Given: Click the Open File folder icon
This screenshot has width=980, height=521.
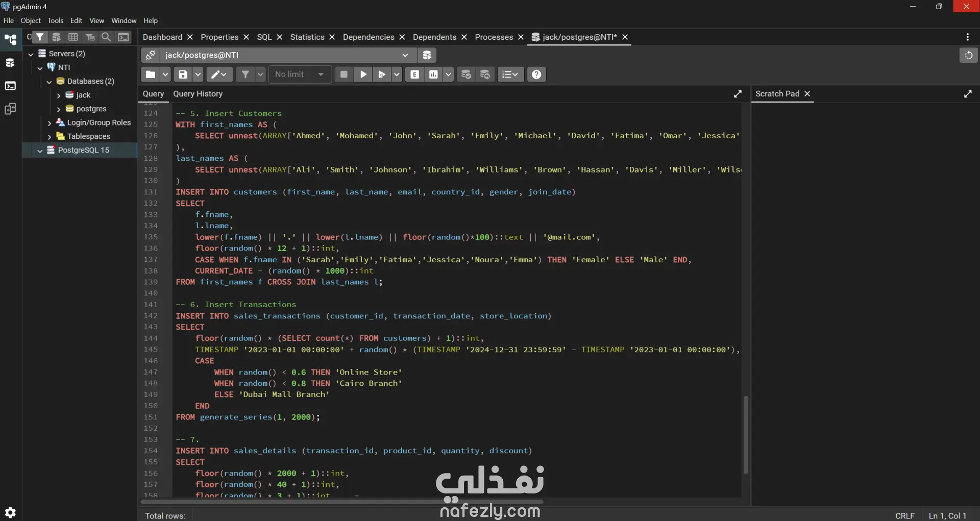Looking at the screenshot, I should (x=151, y=75).
